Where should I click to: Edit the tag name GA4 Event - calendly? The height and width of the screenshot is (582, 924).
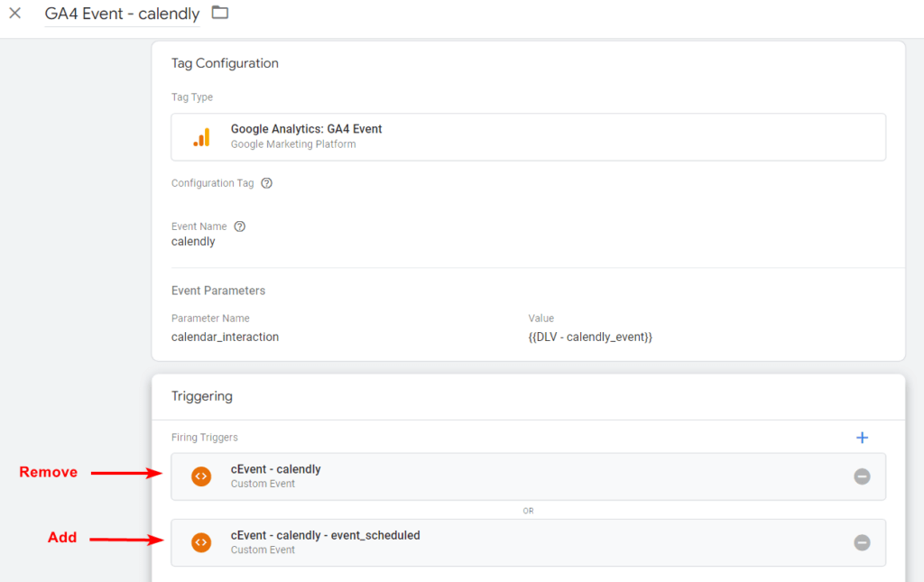point(122,14)
